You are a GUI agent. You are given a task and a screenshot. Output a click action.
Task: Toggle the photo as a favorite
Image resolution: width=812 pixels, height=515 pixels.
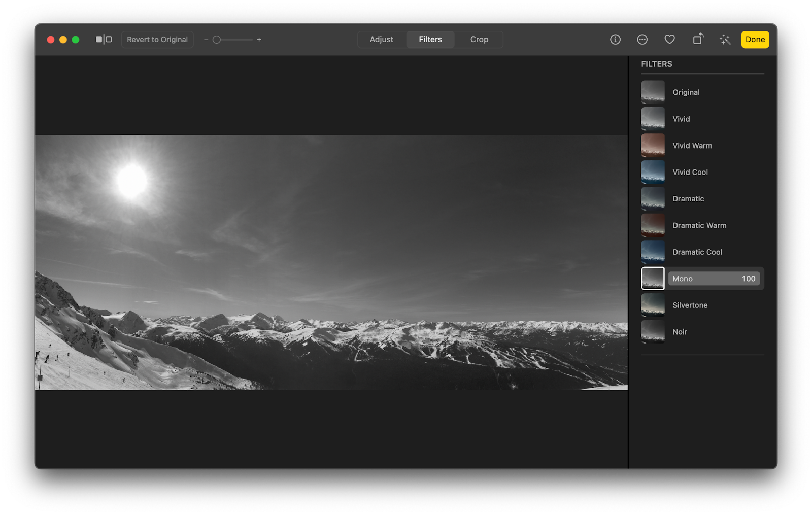pyautogui.click(x=669, y=39)
